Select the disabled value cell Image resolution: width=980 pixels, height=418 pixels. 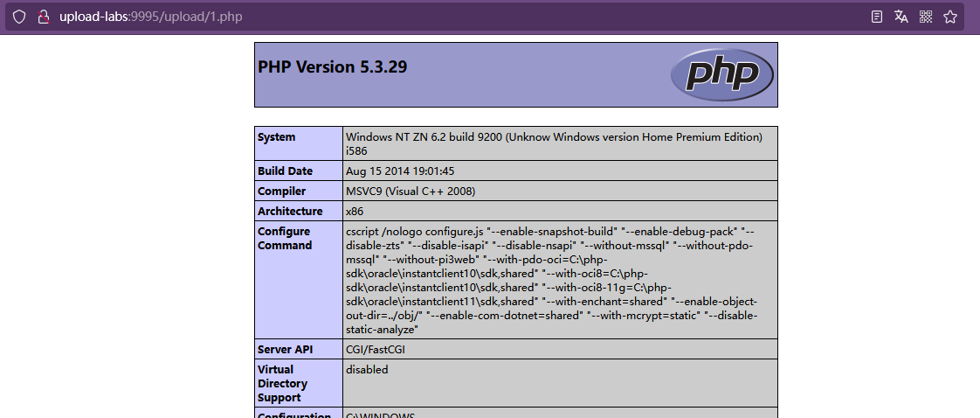560,383
